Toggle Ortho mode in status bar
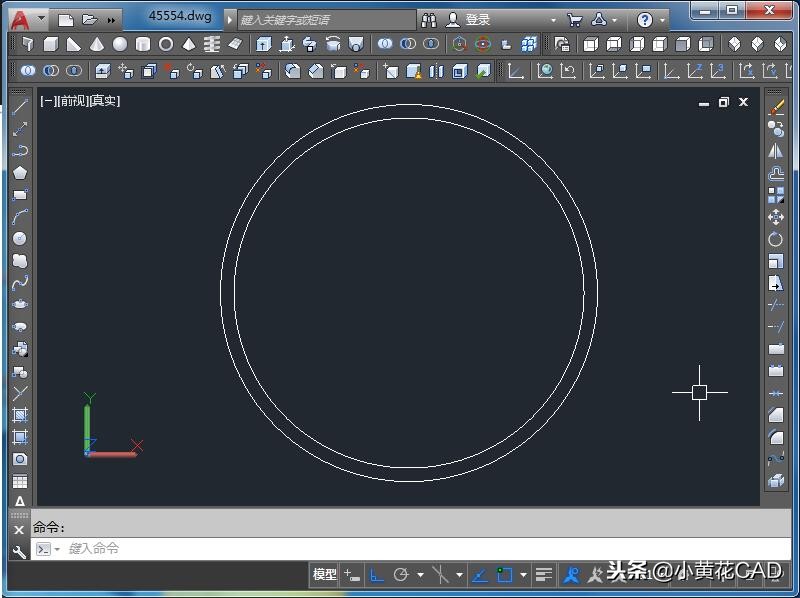The image size is (800, 598). [x=376, y=575]
